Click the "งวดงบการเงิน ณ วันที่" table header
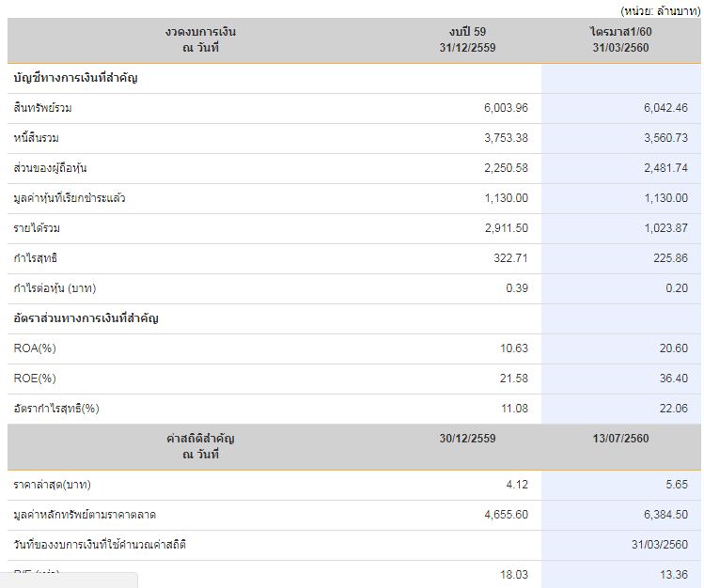Viewport: 704px width, 588px height. point(200,39)
